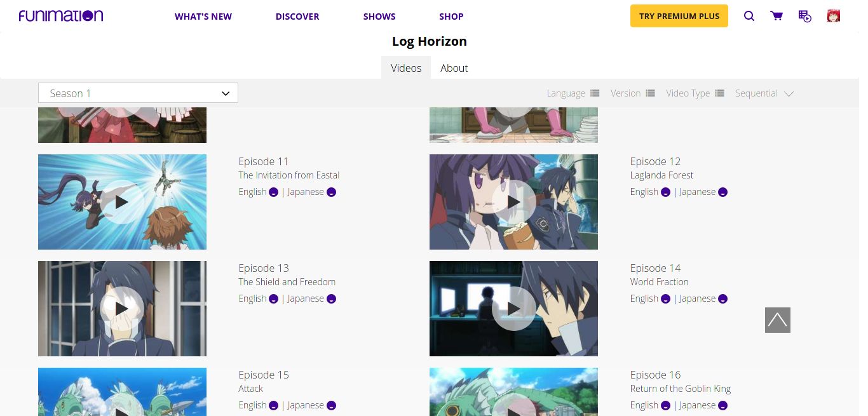This screenshot has height=416, width=868.
Task: Open the Version filter list
Action: [x=632, y=93]
